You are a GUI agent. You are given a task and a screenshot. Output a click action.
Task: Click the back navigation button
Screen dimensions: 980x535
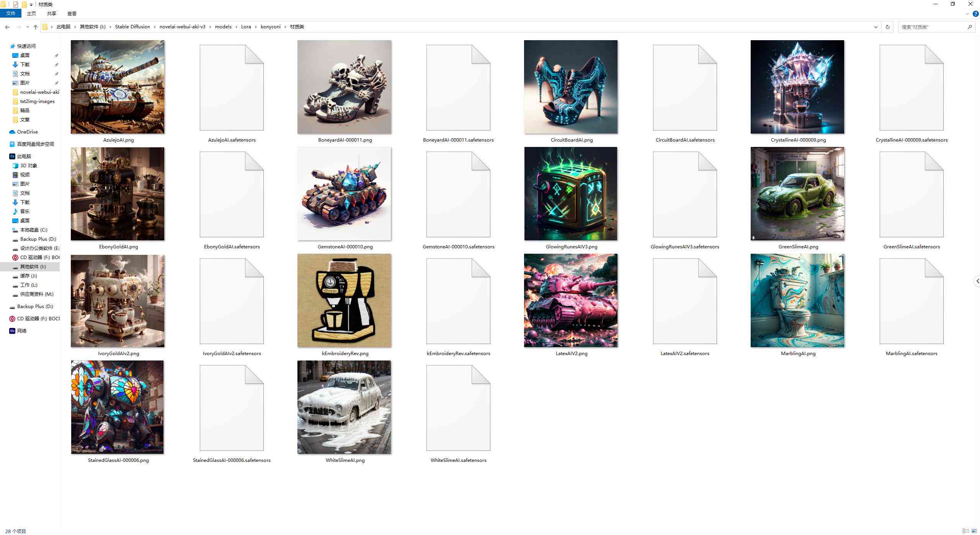point(8,26)
